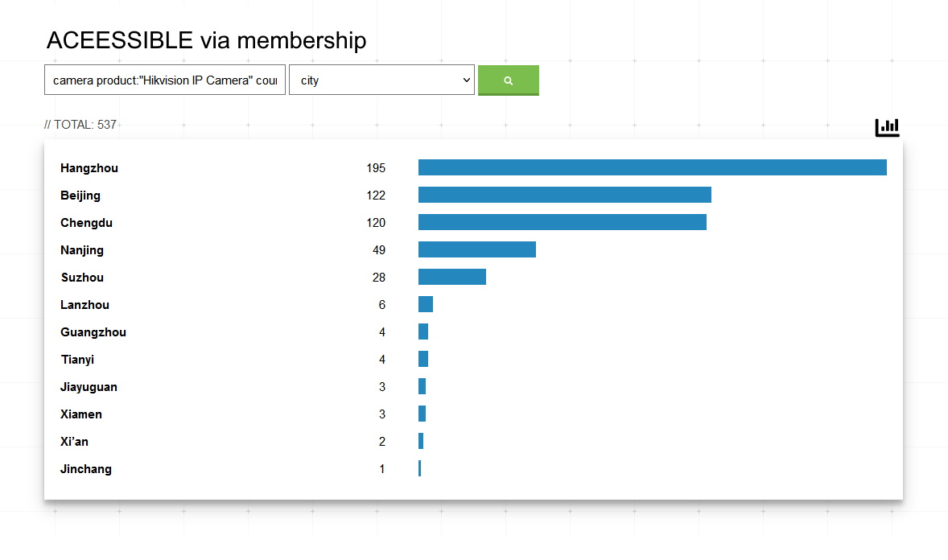This screenshot has width=948, height=560.
Task: Open the Nanjing city result
Action: click(x=82, y=250)
